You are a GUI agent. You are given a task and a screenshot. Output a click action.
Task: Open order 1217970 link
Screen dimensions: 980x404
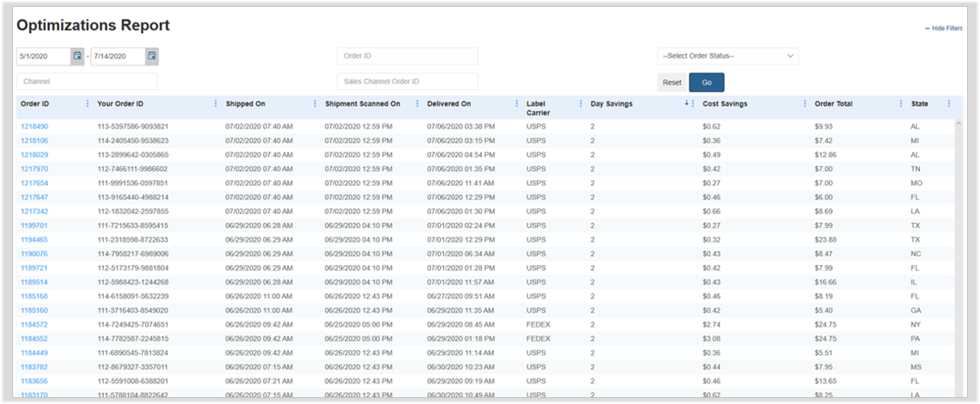pyautogui.click(x=34, y=169)
